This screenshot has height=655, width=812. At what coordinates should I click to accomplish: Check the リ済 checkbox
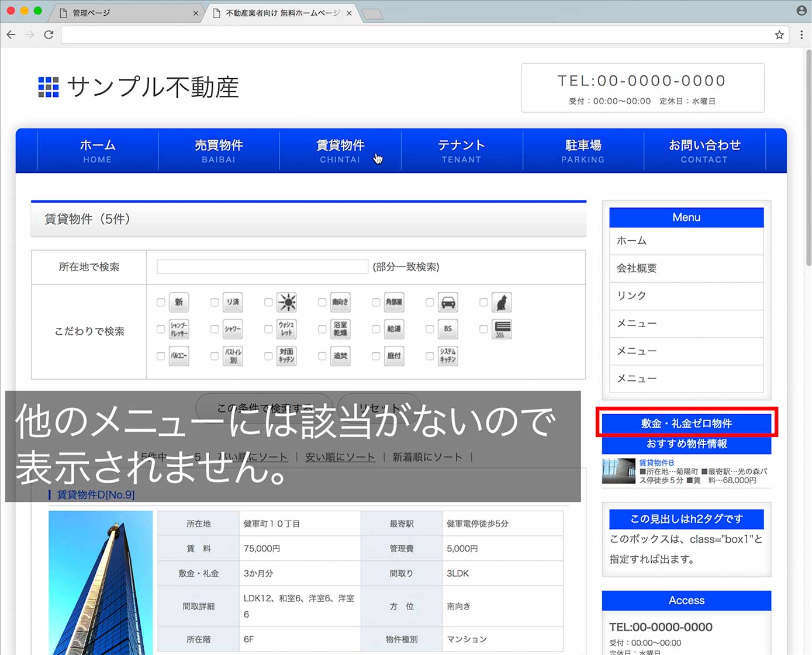(x=215, y=302)
